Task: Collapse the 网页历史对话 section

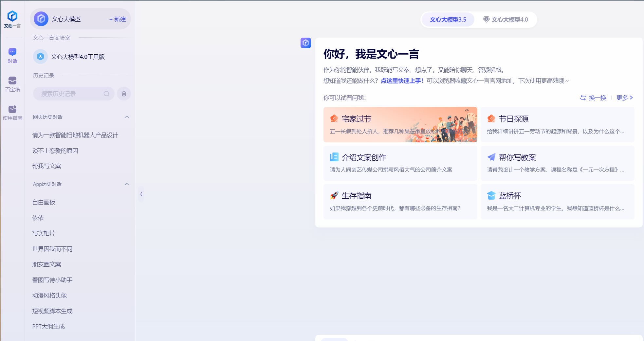Action: pos(127,117)
